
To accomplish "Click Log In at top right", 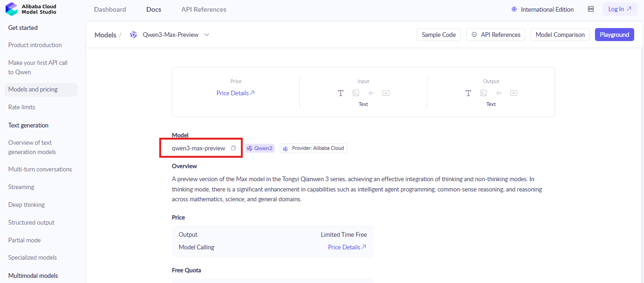I will pyautogui.click(x=619, y=9).
